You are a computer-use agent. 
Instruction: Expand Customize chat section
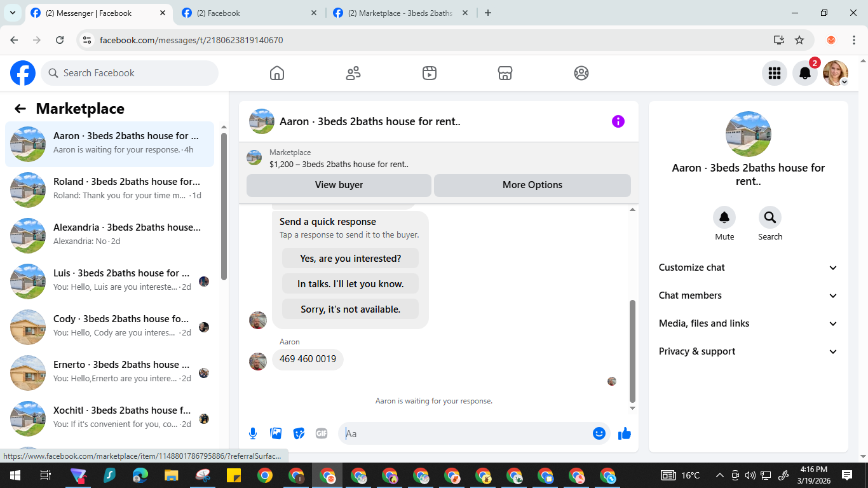[x=749, y=268]
